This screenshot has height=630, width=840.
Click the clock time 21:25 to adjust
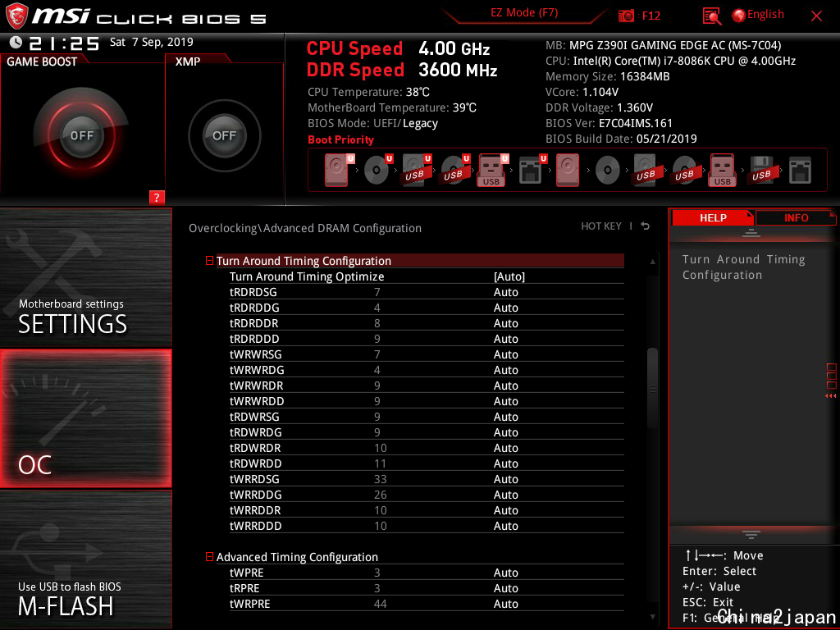pyautogui.click(x=64, y=43)
